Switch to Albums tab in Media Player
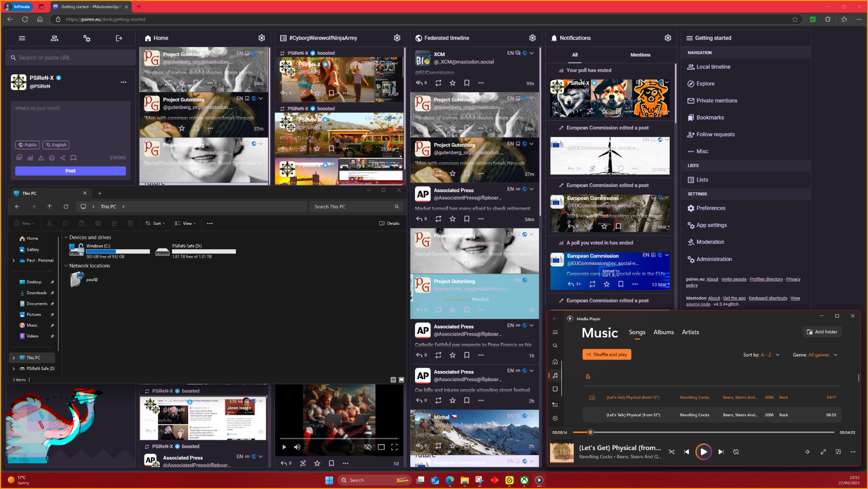The image size is (868, 489). click(x=663, y=332)
